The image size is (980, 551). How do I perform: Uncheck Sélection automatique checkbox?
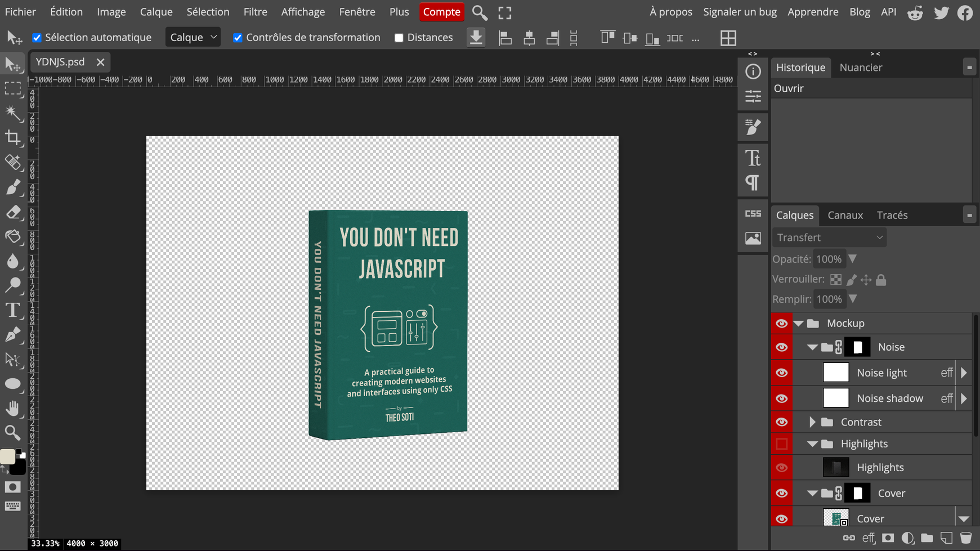[37, 38]
